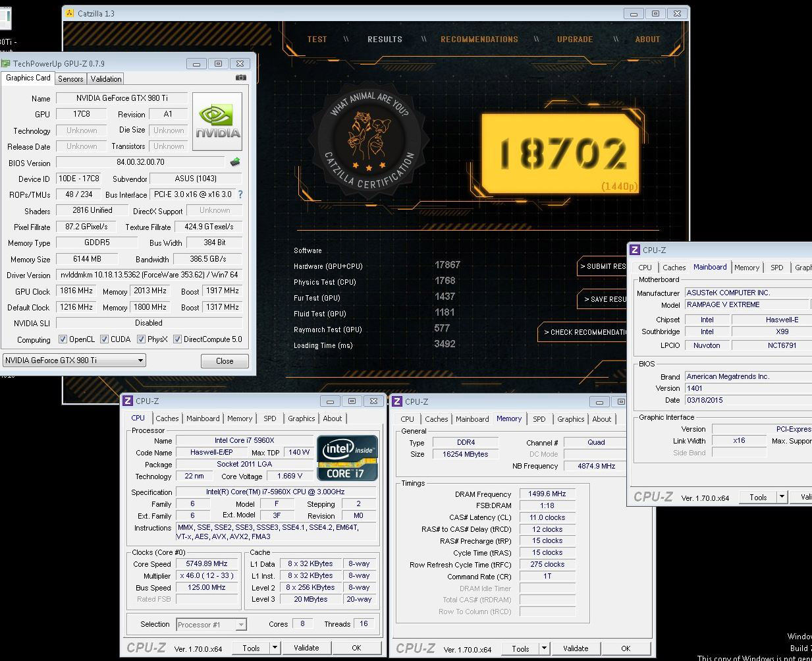
Task: Toggle the DirectCompute 5.0 checkbox
Action: 178,339
